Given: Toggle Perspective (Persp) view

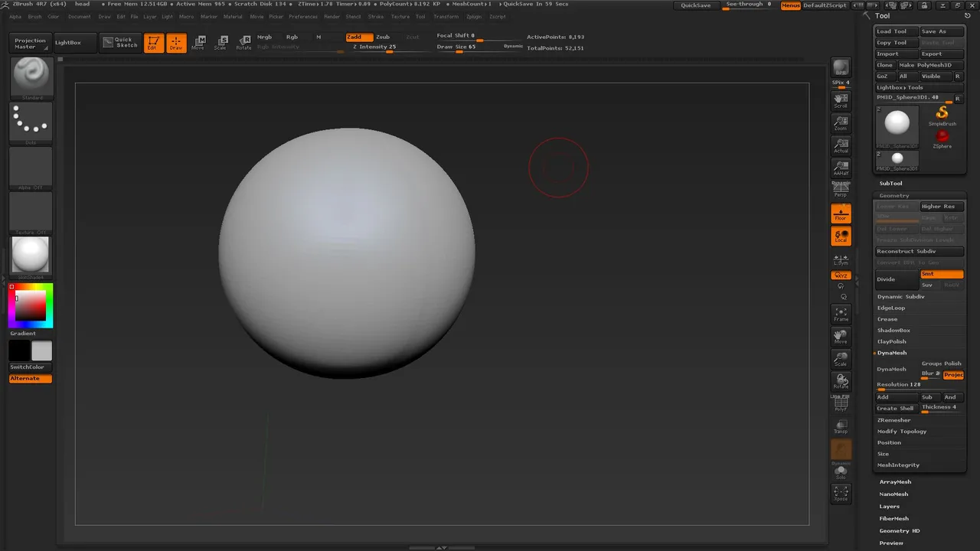Looking at the screenshot, I should coord(841,189).
